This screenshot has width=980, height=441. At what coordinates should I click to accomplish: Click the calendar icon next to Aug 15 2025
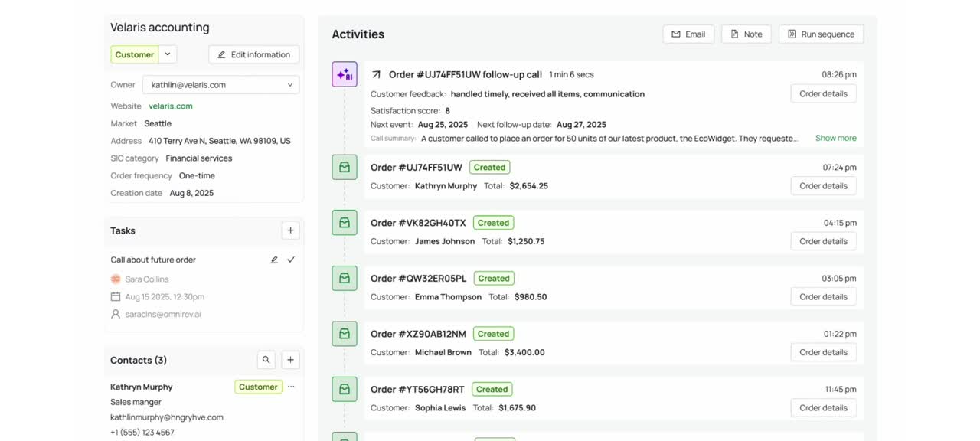coord(116,296)
